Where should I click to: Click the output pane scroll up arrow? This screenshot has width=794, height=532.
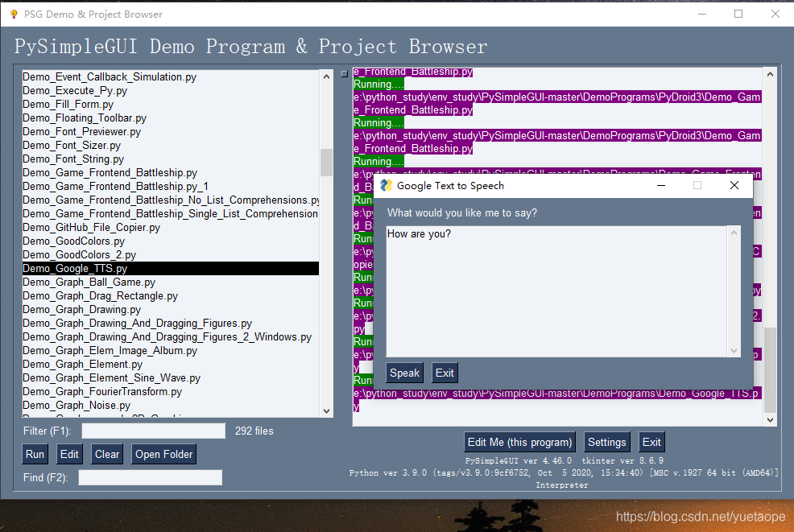[x=770, y=74]
